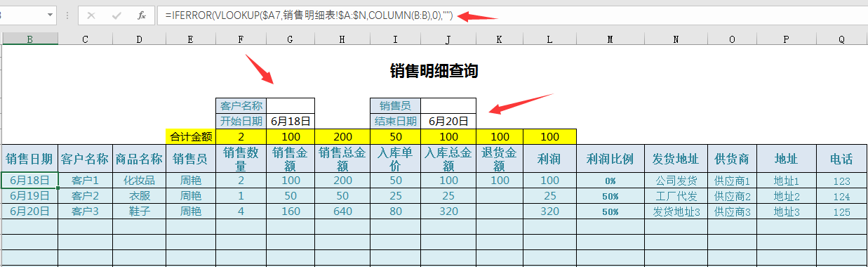Select the 6月20日 date in third data row
Viewport: 868px width, 267px height.
click(x=29, y=211)
